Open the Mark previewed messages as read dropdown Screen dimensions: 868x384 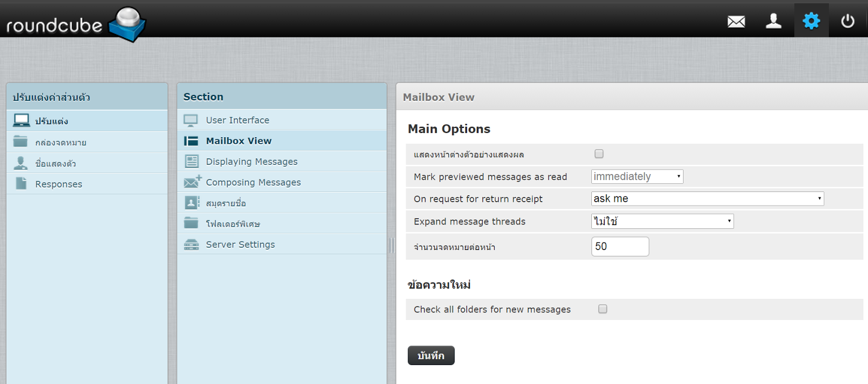pyautogui.click(x=637, y=177)
